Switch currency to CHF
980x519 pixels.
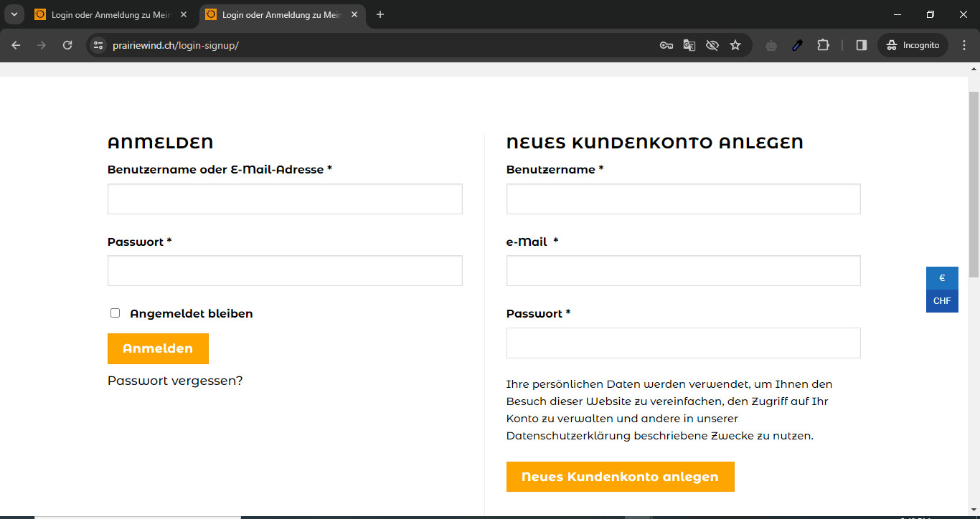point(942,301)
